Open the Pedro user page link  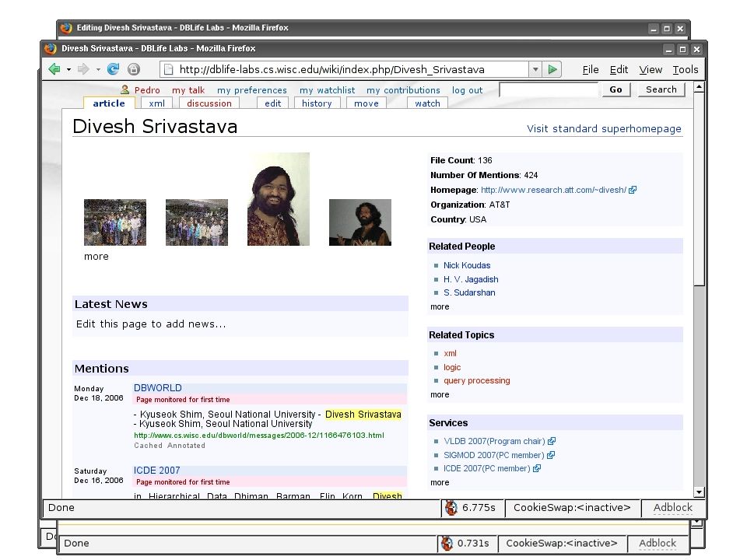147,90
